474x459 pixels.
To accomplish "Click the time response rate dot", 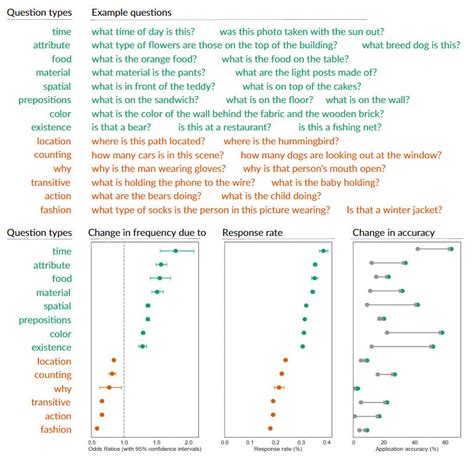I will (x=323, y=251).
